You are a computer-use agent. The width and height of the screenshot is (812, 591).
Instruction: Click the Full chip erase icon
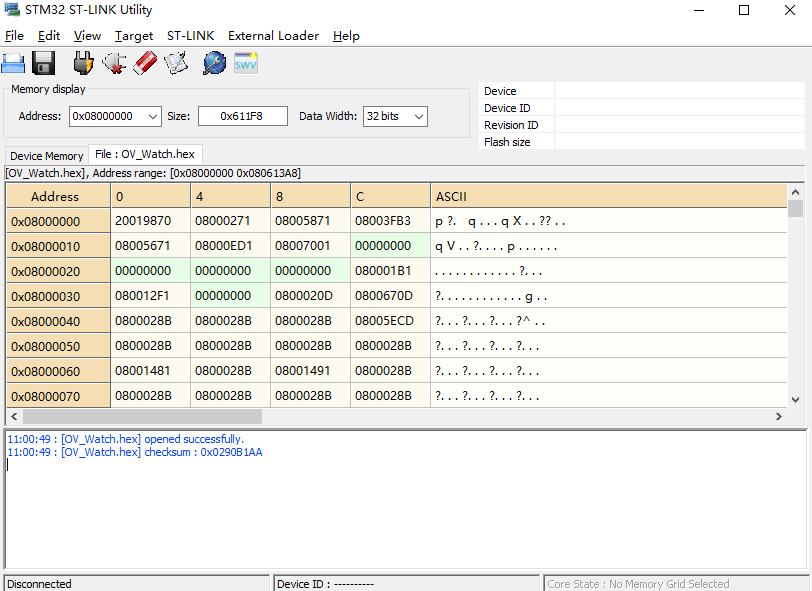145,64
